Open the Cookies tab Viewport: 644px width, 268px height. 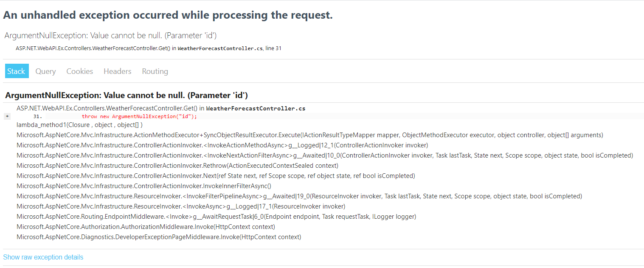(x=79, y=71)
